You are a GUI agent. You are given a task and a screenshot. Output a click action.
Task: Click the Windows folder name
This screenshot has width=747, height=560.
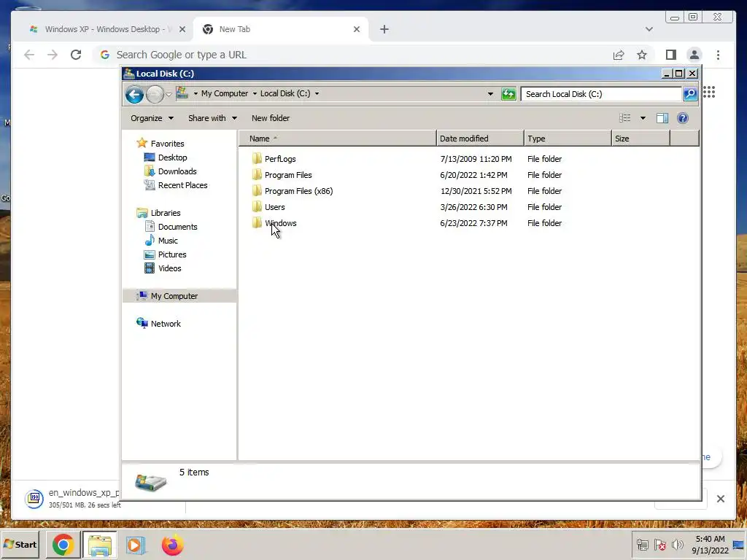281,223
